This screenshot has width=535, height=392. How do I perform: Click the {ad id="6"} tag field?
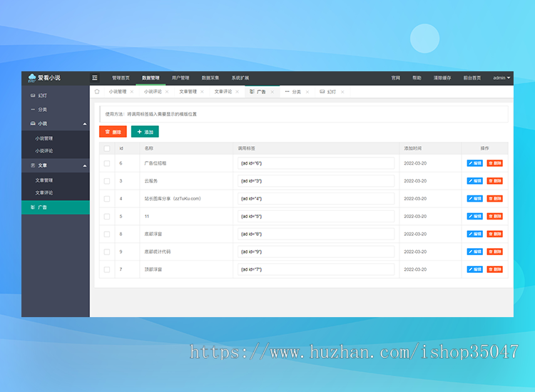tap(316, 163)
